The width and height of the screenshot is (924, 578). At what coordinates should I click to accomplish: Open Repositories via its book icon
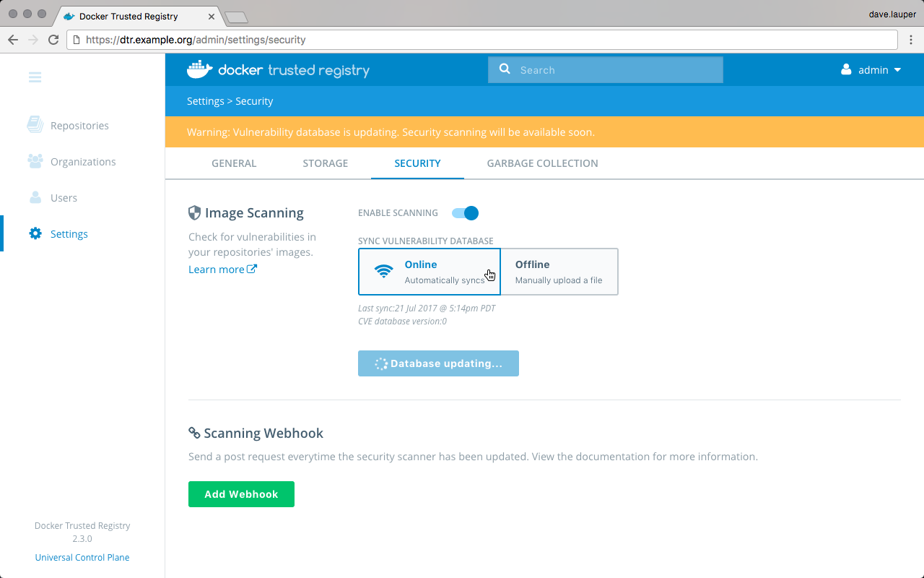(35, 125)
